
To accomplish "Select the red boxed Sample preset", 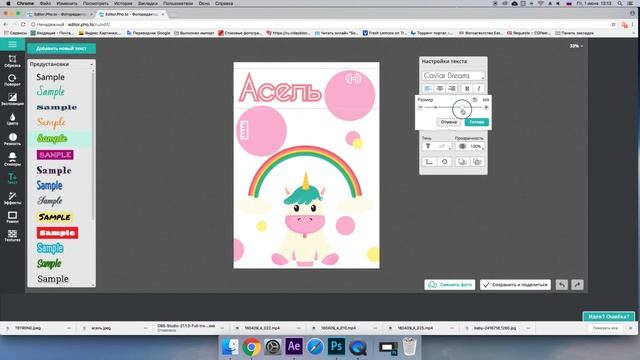I will tap(57, 233).
